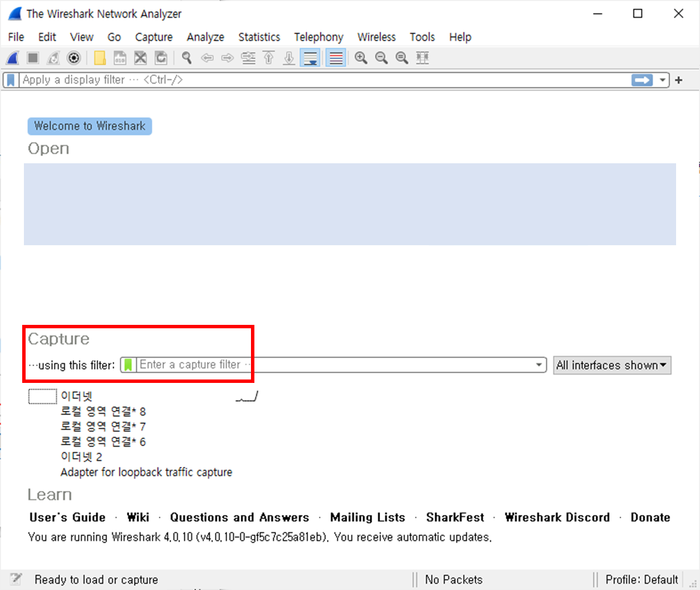Click the restart capture icon
Viewport: 700px width, 590px height.
pos(53,57)
